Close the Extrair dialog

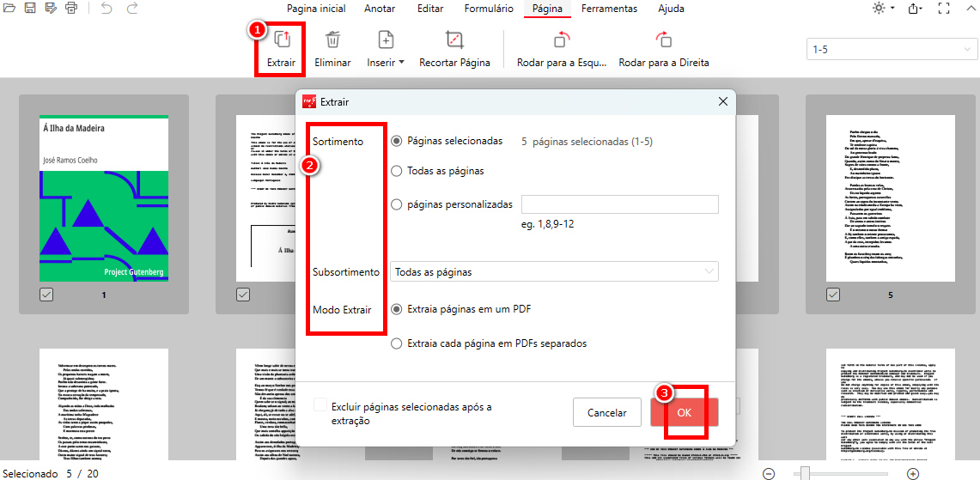(723, 101)
